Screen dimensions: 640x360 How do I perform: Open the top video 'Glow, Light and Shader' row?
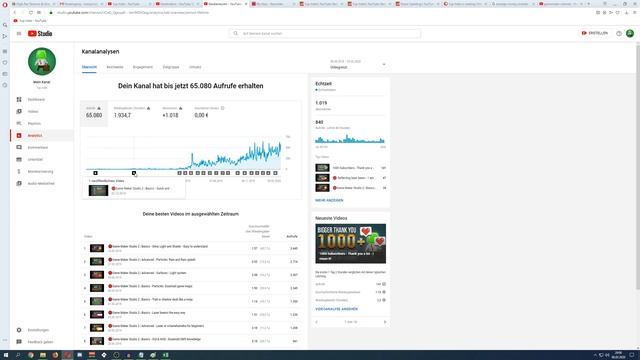(191, 248)
